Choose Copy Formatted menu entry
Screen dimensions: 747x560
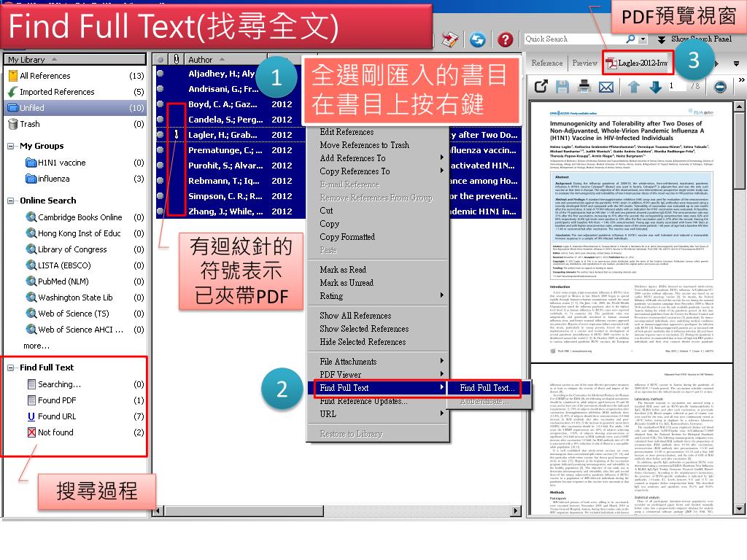[x=379, y=237]
